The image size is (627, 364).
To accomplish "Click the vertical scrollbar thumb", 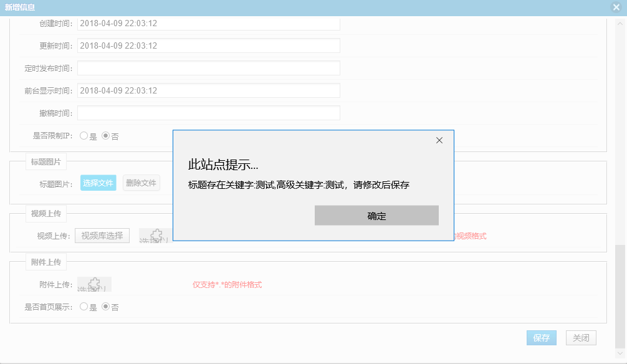I will [620, 296].
